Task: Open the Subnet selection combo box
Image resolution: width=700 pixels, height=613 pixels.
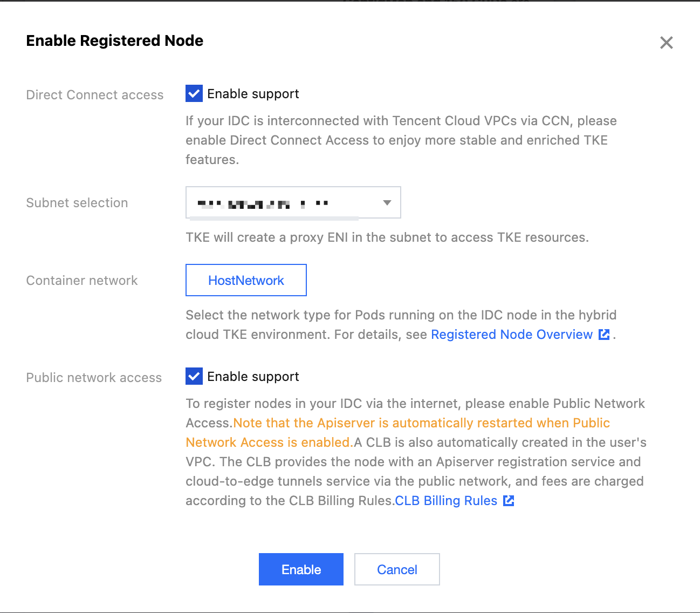Action: point(286,202)
